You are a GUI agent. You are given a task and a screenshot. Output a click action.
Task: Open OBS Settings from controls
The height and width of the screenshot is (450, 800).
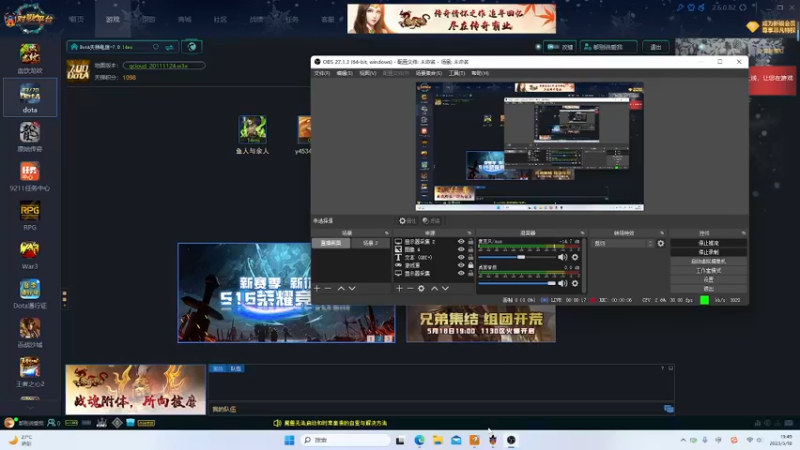(708, 280)
